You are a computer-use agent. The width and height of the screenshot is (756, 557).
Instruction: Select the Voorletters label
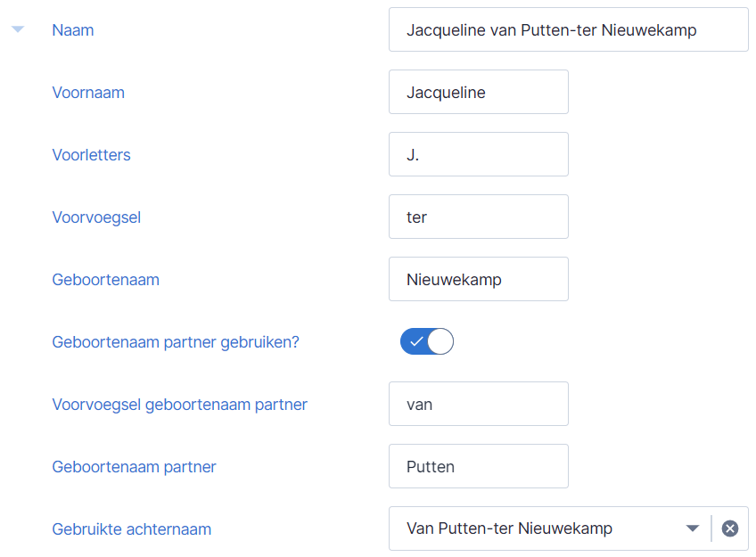pos(91,155)
